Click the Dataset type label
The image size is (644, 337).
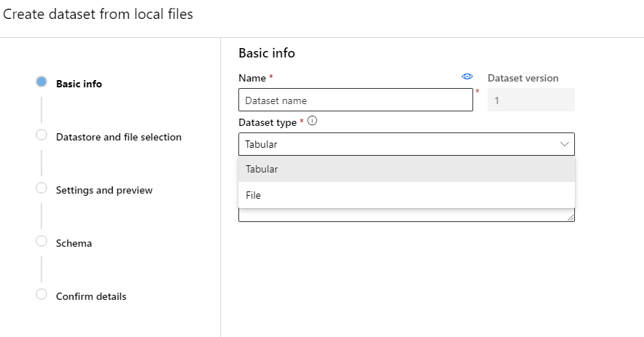pos(267,122)
